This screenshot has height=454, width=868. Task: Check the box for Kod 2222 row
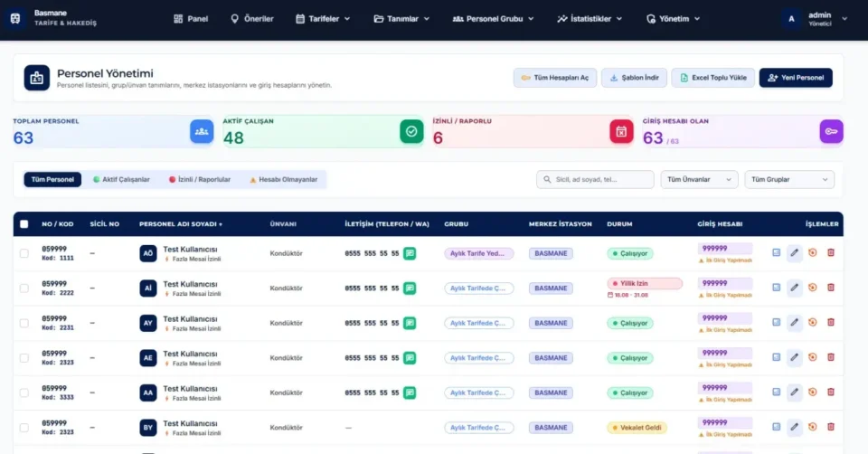point(24,288)
